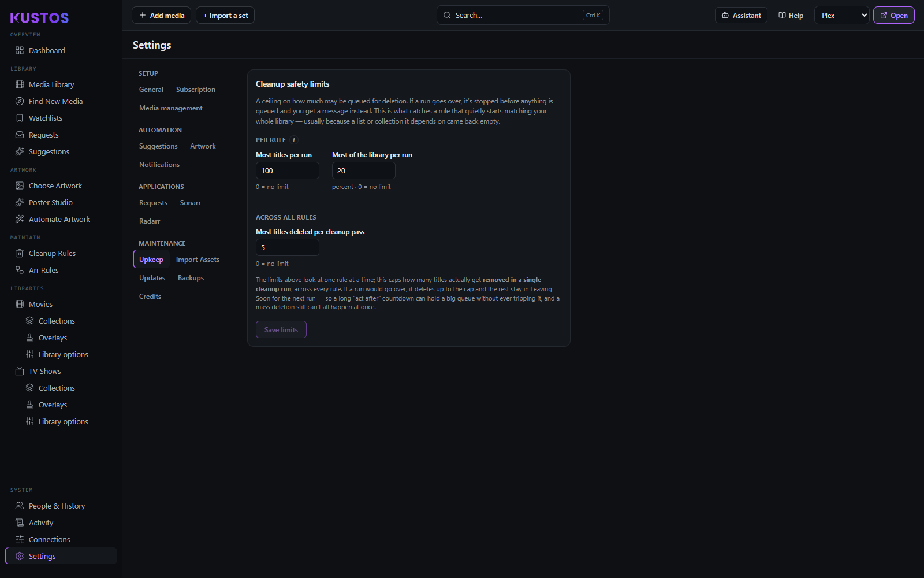924x578 pixels.
Task: Click the Import a set button
Action: coord(225,16)
